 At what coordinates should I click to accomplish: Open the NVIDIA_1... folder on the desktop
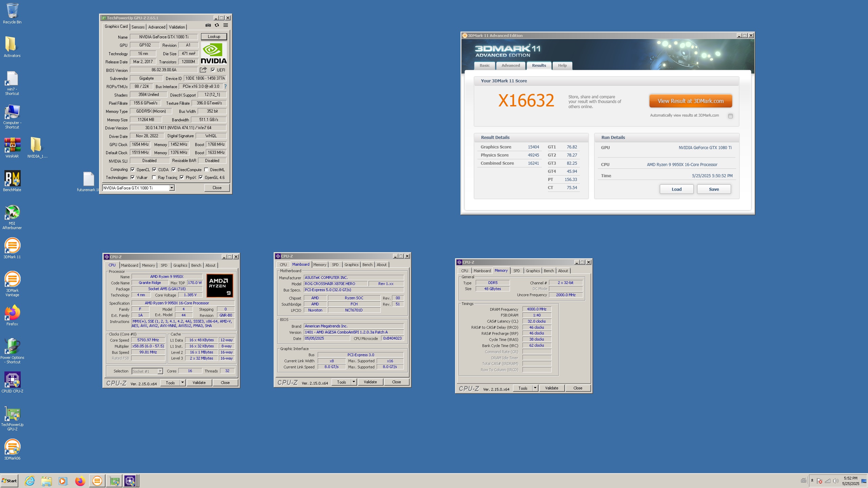pyautogui.click(x=37, y=148)
